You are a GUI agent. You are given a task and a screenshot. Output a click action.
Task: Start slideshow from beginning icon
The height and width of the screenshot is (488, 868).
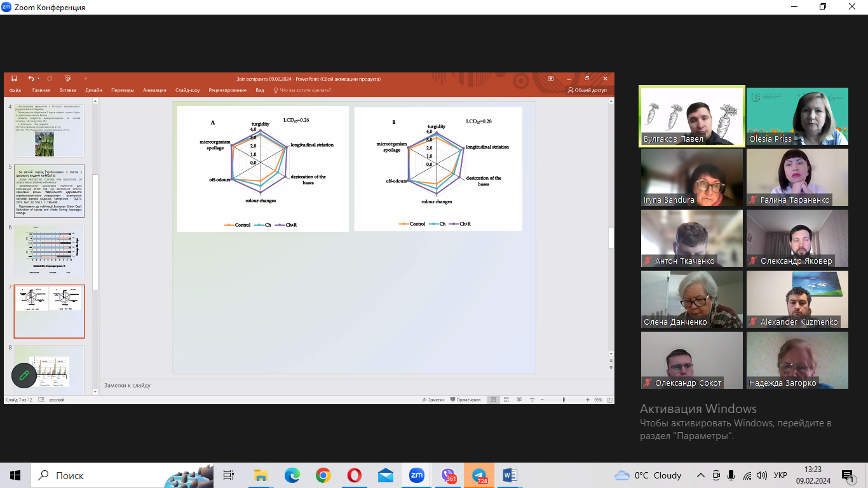point(67,79)
